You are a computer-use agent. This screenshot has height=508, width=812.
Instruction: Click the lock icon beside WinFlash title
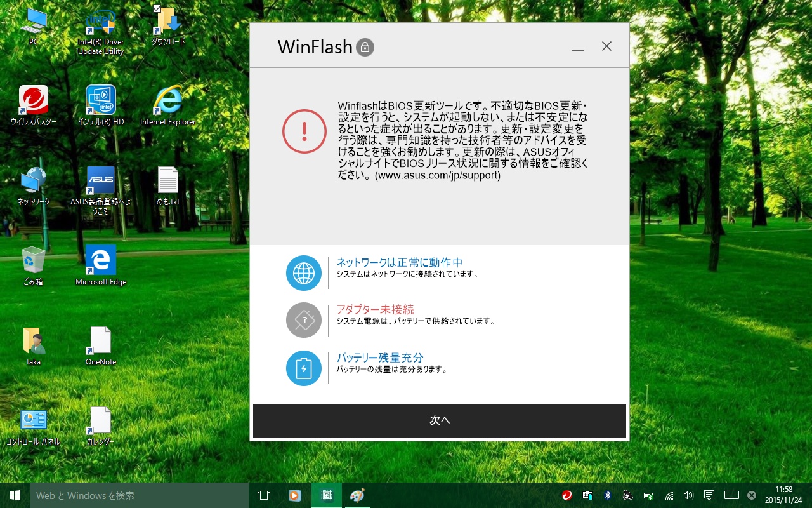tap(365, 47)
